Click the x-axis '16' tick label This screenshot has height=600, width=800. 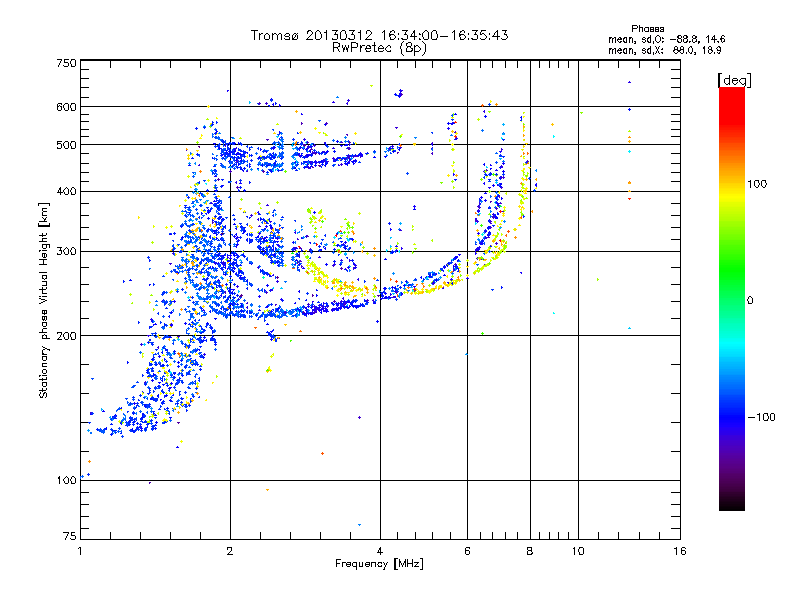pyautogui.click(x=680, y=551)
